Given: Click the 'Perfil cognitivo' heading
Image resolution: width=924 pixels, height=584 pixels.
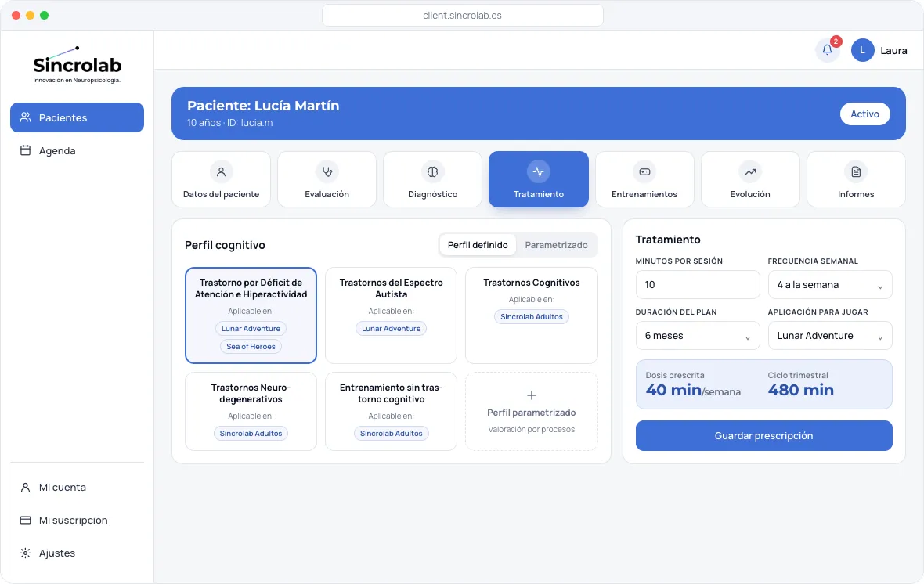Looking at the screenshot, I should (x=225, y=245).
